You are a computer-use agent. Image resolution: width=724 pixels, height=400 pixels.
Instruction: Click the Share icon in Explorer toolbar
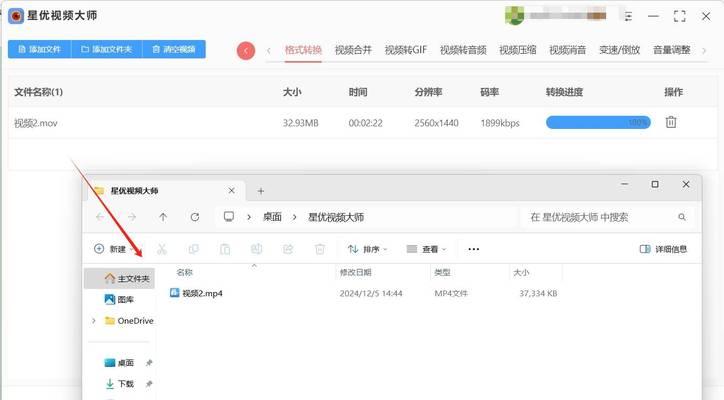[288, 249]
